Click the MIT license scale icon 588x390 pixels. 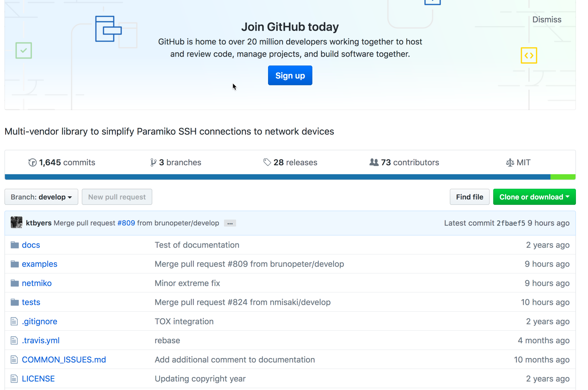[x=510, y=163]
